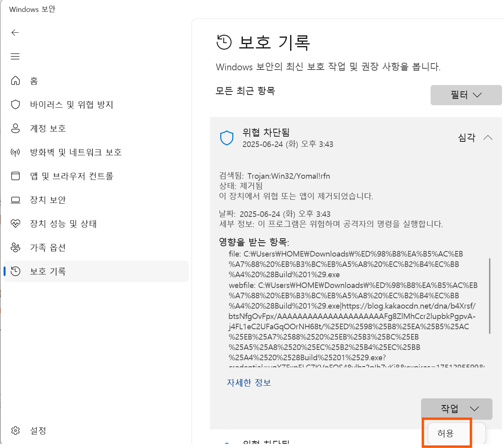This screenshot has height=448, width=504.
Task: Click the app and browser control icon
Action: point(15,176)
